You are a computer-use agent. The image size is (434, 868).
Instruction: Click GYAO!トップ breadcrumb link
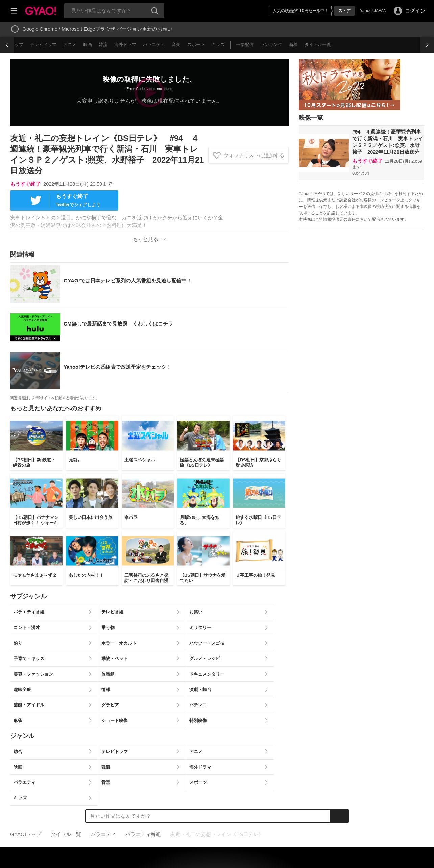(26, 834)
